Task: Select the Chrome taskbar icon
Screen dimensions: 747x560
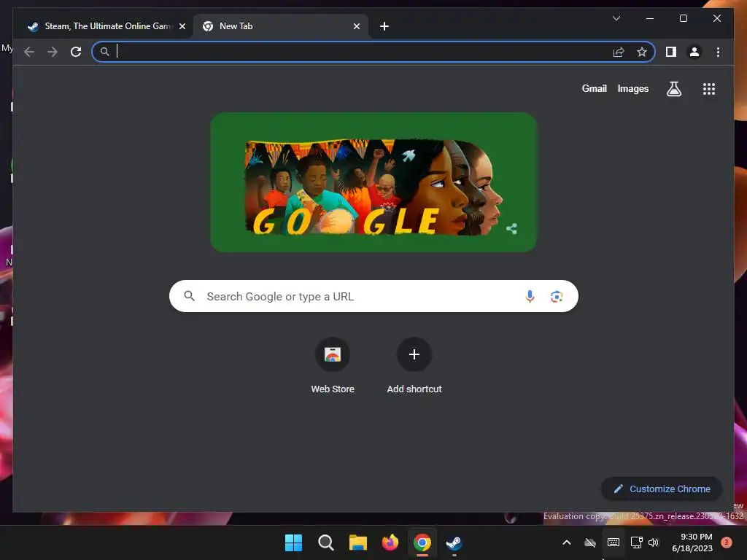Action: coord(422,542)
